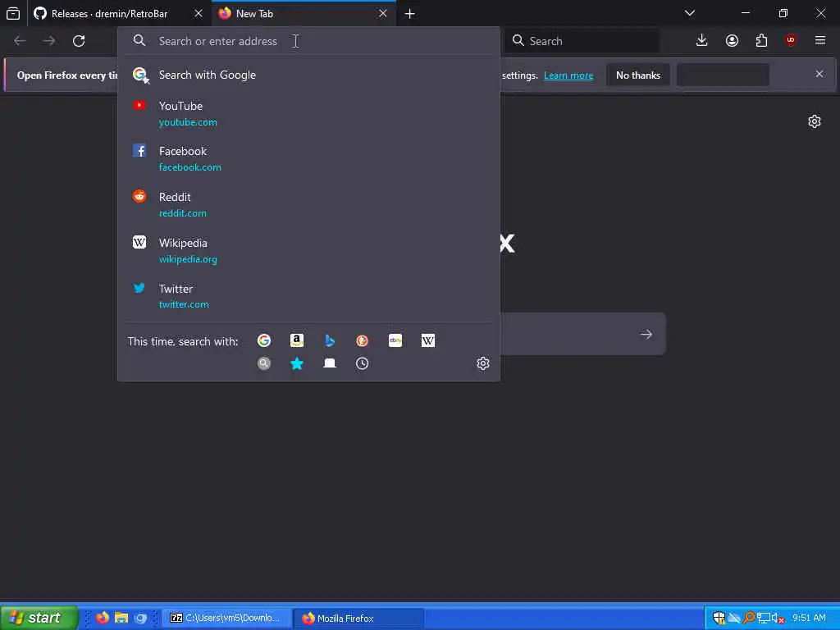Switch to 7-Zip Downloads taskbar window
The height and width of the screenshot is (630, 840).
[226, 618]
